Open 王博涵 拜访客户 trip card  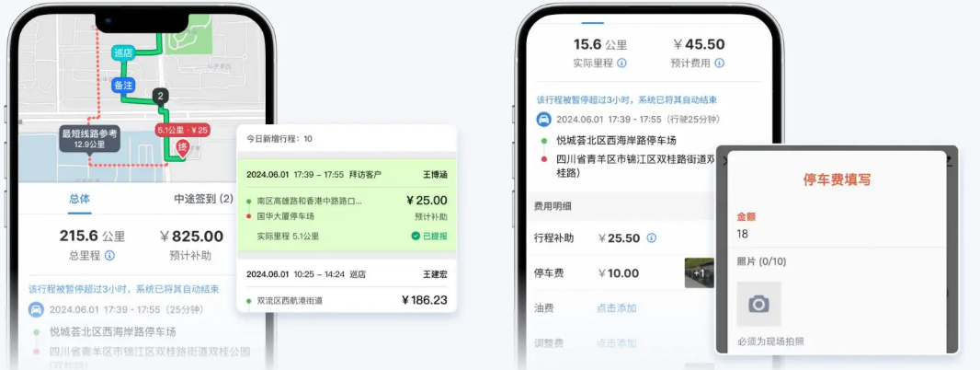coord(347,205)
